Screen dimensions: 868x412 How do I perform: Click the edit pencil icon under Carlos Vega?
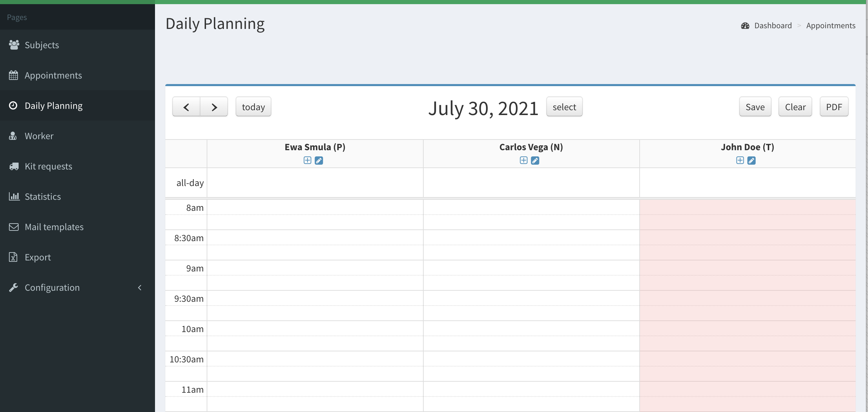pyautogui.click(x=535, y=161)
